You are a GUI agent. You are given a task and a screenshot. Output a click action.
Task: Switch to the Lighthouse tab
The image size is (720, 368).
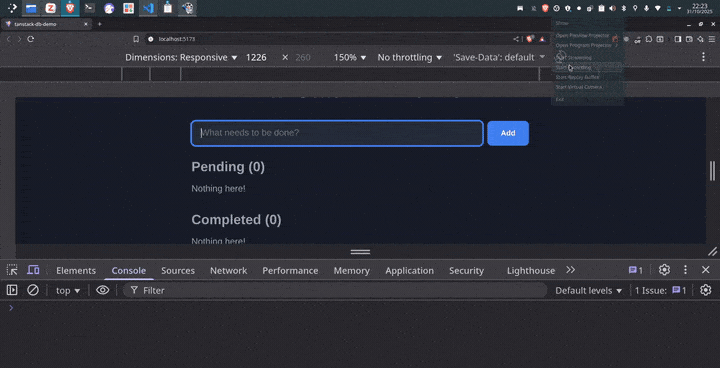(x=531, y=271)
